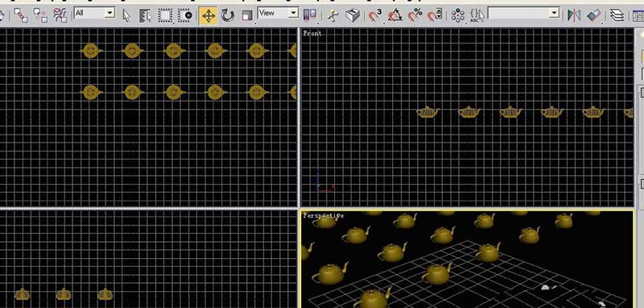Open the View reference coordinate dropdown
Image resolution: width=644 pixels, height=308 pixels.
click(x=278, y=13)
